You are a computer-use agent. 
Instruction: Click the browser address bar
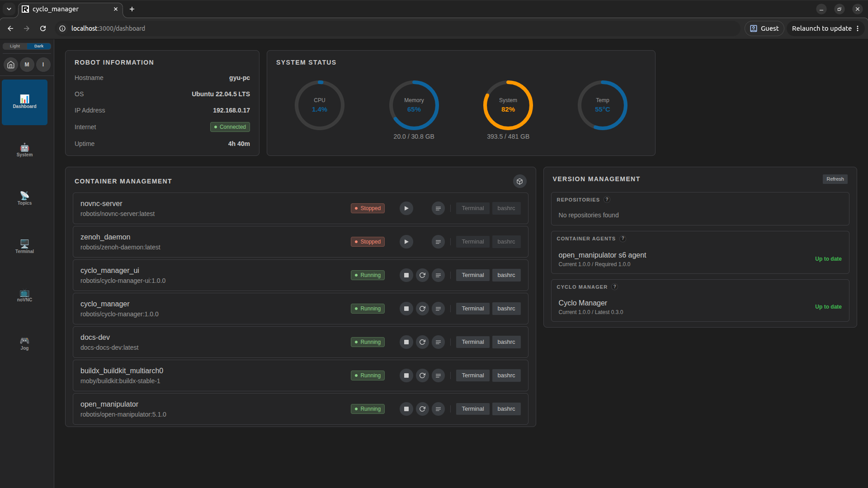point(398,28)
